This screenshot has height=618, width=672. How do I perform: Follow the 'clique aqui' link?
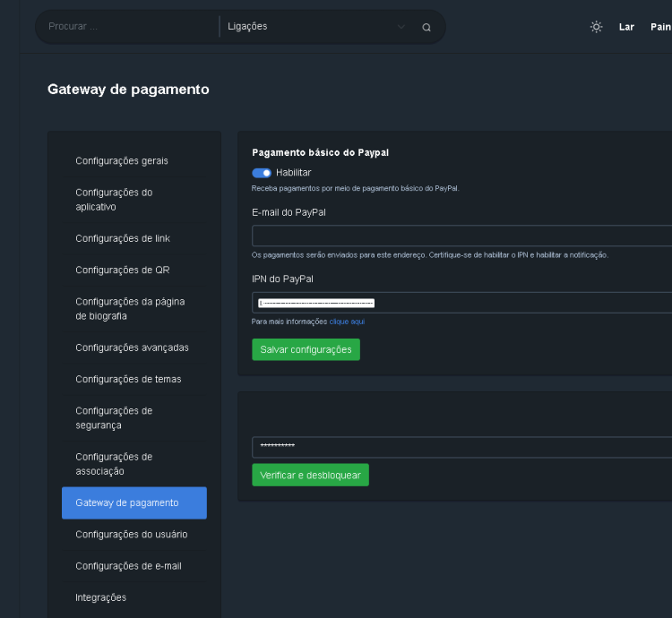click(x=347, y=322)
